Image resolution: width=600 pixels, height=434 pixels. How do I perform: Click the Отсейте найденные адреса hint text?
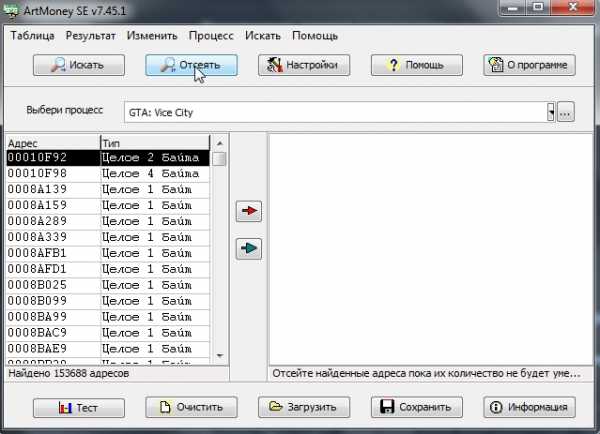(426, 374)
